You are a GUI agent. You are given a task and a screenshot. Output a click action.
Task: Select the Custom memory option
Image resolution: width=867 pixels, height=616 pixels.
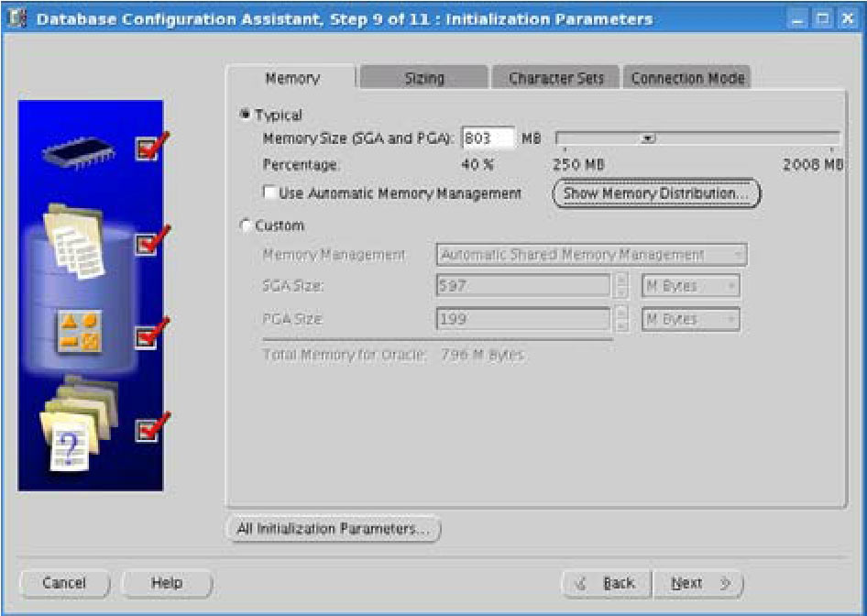tap(245, 225)
